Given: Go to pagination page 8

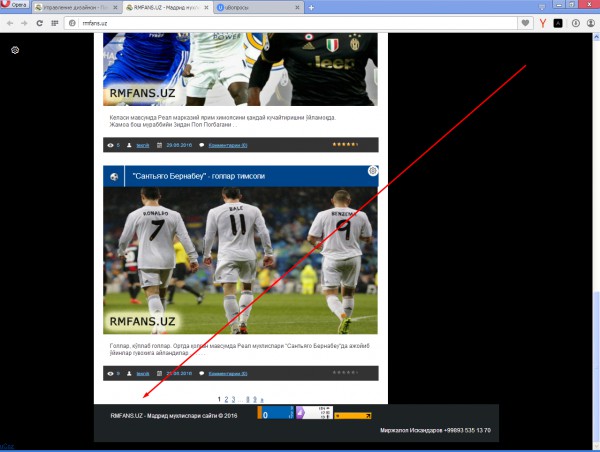Looking at the screenshot, I should coord(248,400).
